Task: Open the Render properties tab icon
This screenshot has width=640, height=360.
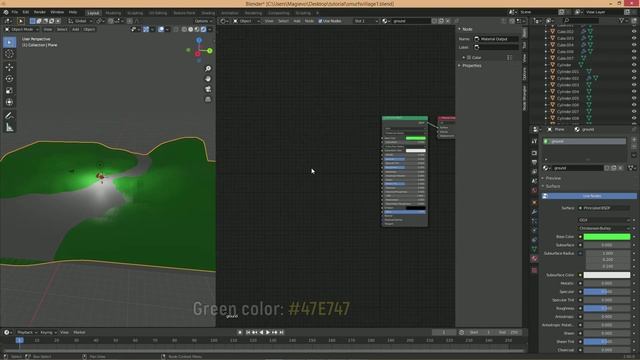Action: tap(534, 153)
